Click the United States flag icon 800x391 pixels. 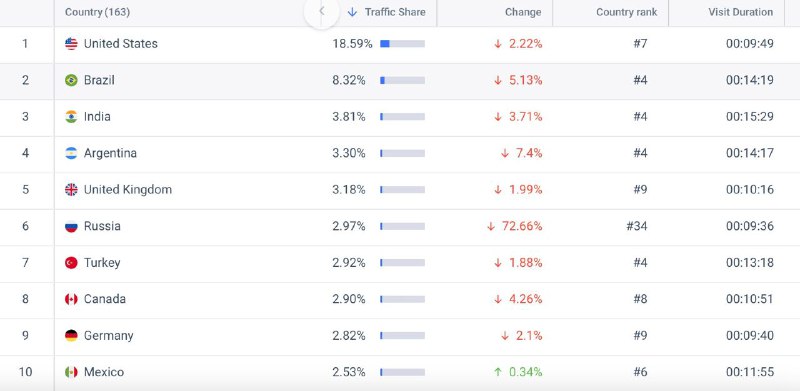click(71, 44)
